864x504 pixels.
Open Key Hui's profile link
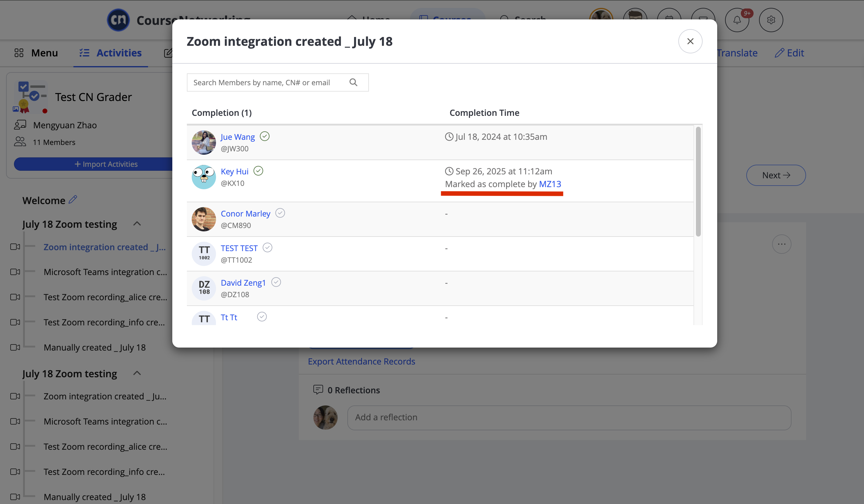(x=235, y=171)
